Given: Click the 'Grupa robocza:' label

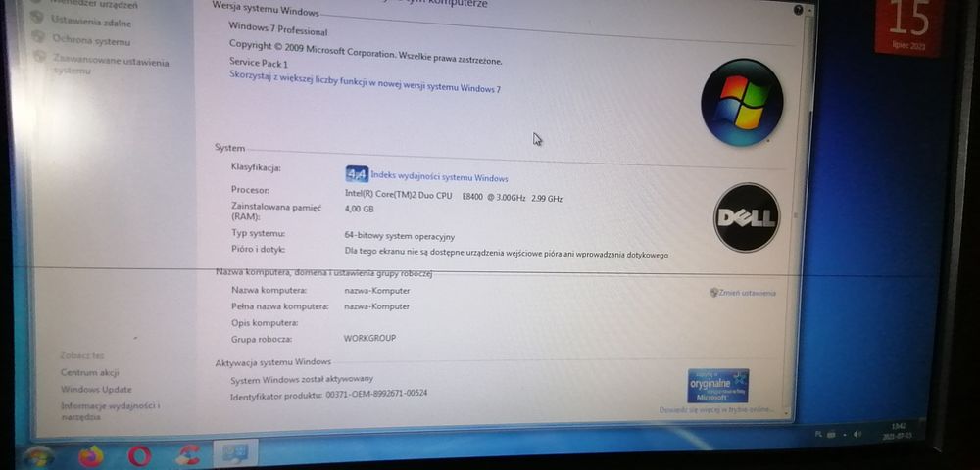Looking at the screenshot, I should coord(262,339).
